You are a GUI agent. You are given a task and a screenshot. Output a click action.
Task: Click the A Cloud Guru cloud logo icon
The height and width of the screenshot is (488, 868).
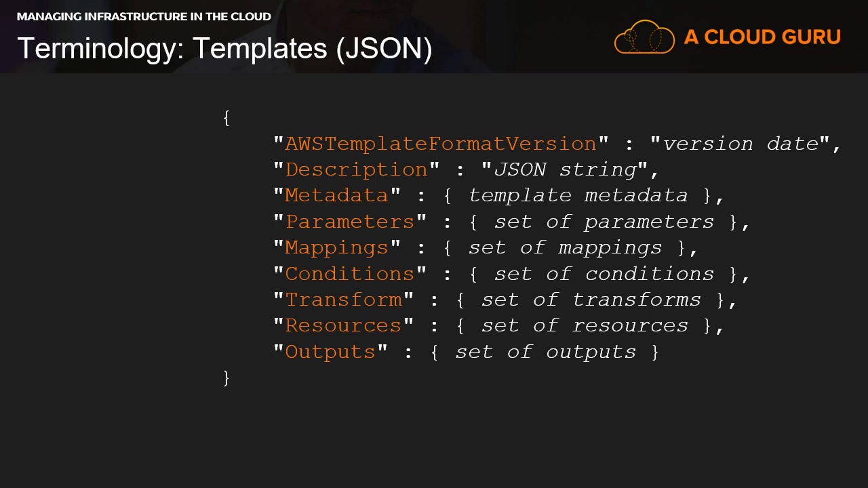(644, 37)
